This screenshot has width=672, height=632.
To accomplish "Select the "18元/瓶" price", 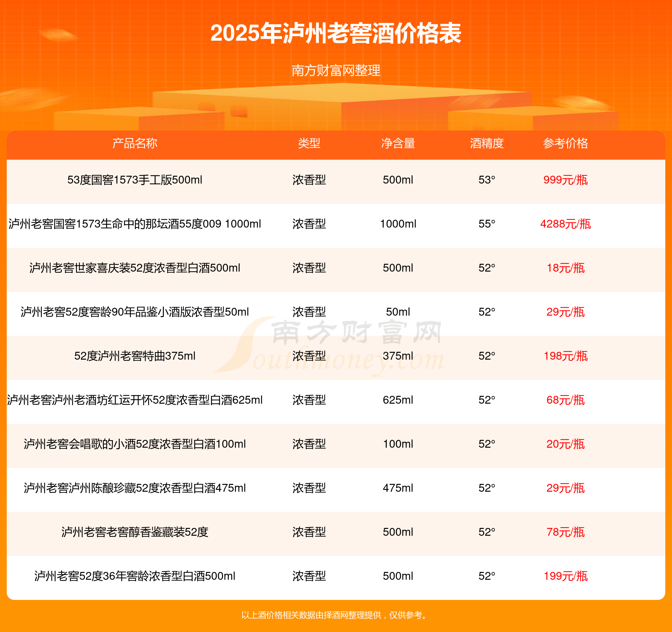I will pyautogui.click(x=566, y=268).
